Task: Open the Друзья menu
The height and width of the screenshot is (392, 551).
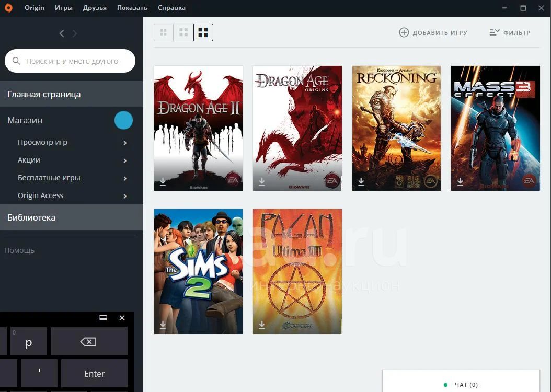Action: [x=95, y=8]
